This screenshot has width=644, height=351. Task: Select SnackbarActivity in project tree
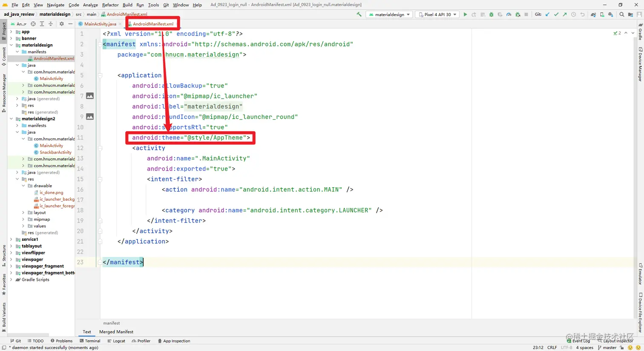point(55,152)
